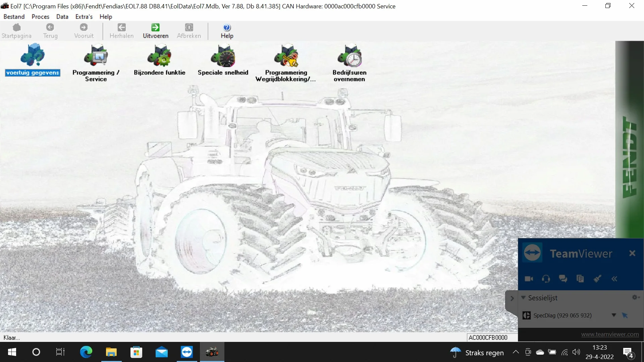Open the Bestand menu
This screenshot has width=644, height=362.
14,16
